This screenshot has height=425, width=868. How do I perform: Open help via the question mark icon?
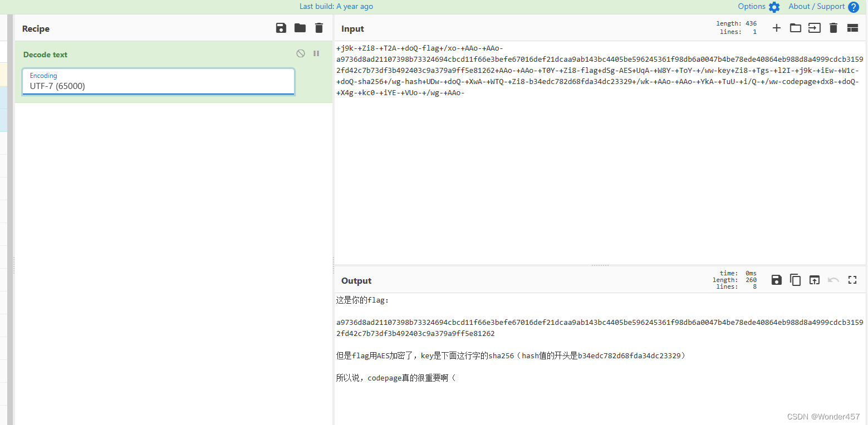coord(854,7)
